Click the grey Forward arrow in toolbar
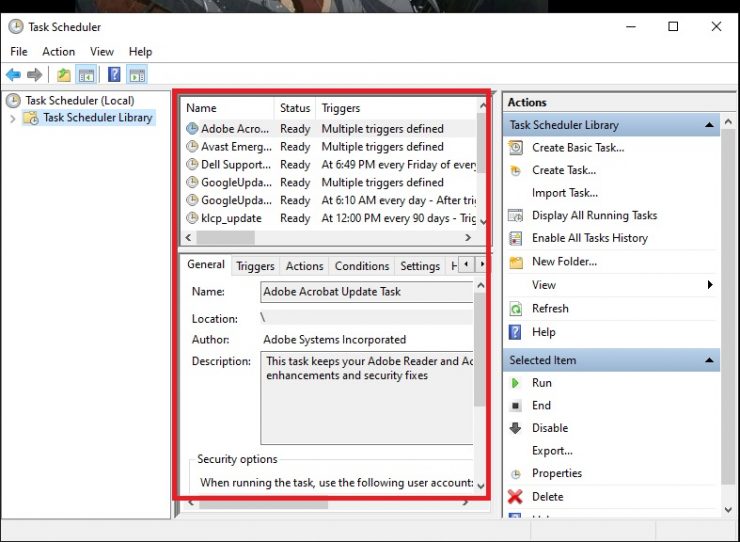This screenshot has width=740, height=542. pos(34,75)
